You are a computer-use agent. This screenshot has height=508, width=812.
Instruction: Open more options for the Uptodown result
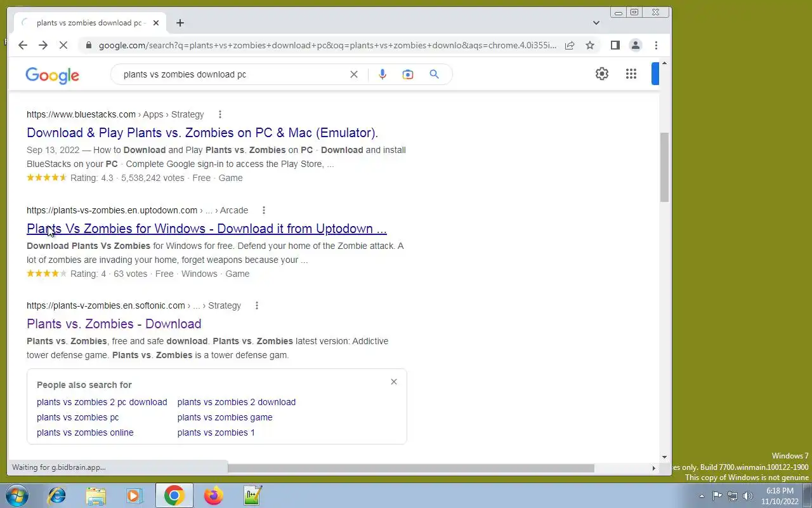[x=264, y=210]
